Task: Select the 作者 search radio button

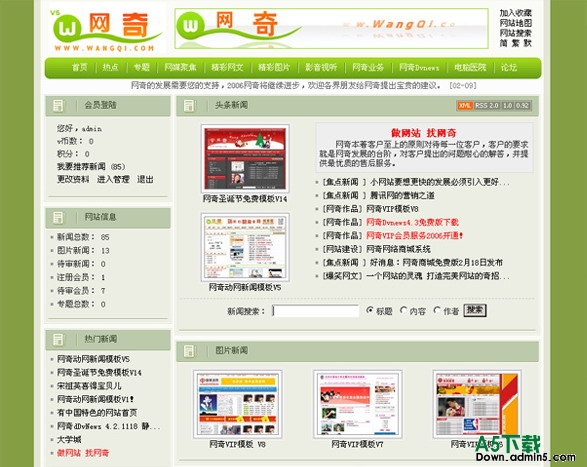Action: point(437,310)
